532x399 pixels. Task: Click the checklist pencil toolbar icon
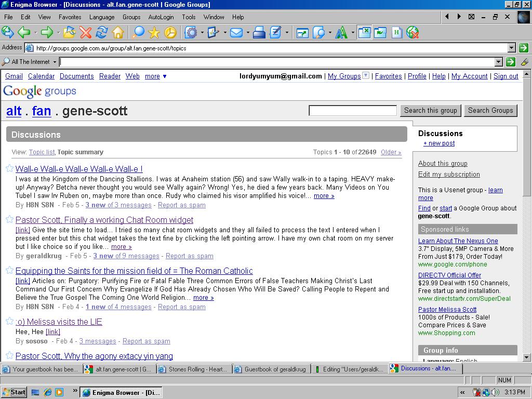[214, 33]
